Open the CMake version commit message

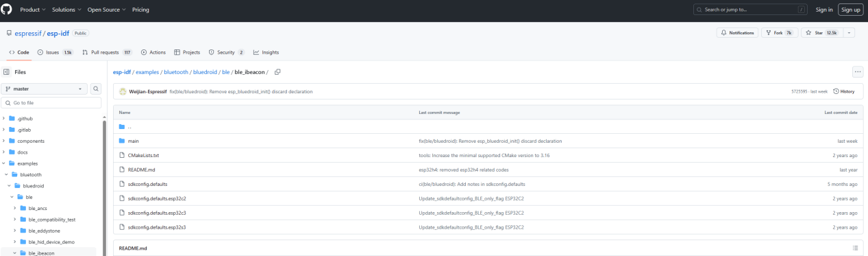484,155
